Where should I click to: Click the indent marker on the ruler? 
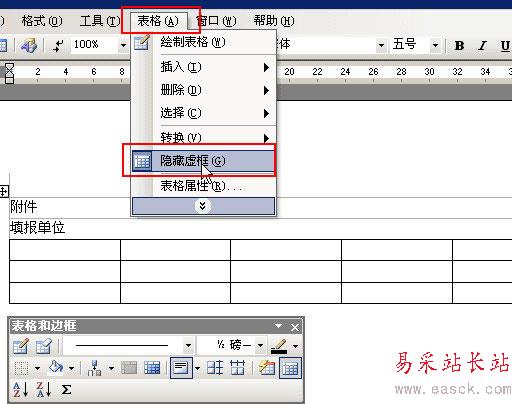tap(9, 73)
